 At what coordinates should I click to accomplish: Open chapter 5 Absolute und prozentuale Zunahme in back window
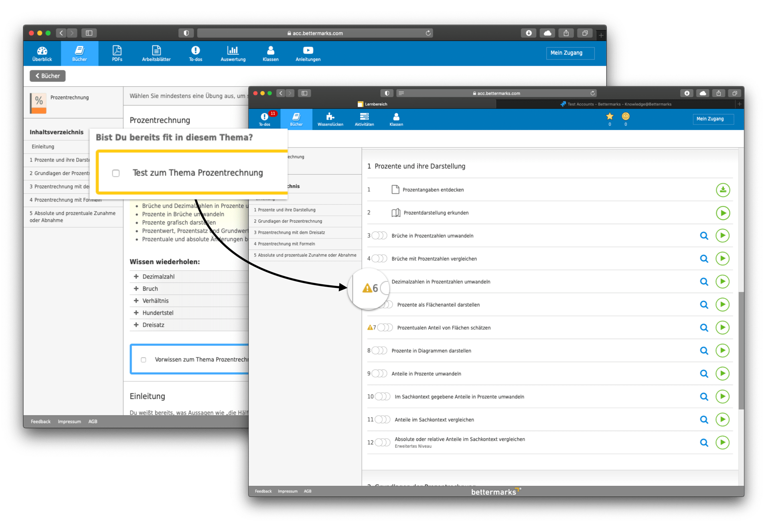(x=73, y=216)
